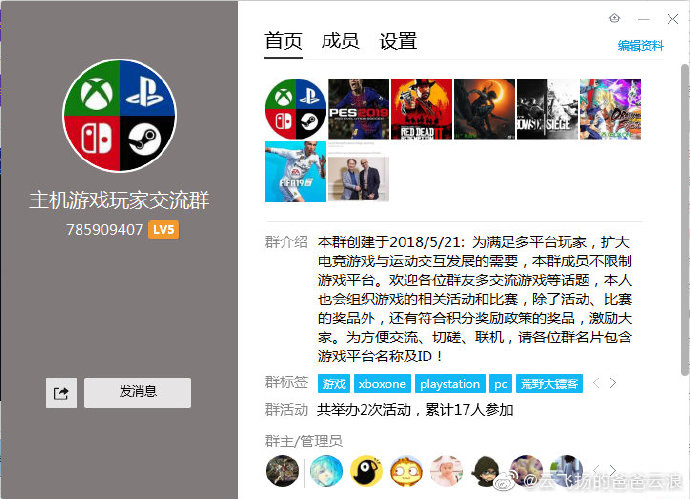Click the large group avatar on left panel

pos(120,115)
